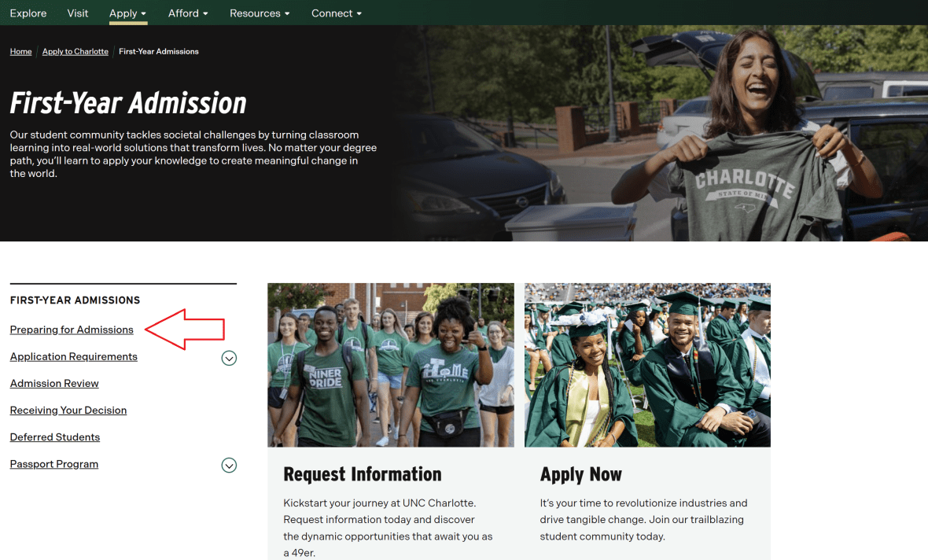
Task: Go to the Admission Review page
Action: (x=54, y=383)
